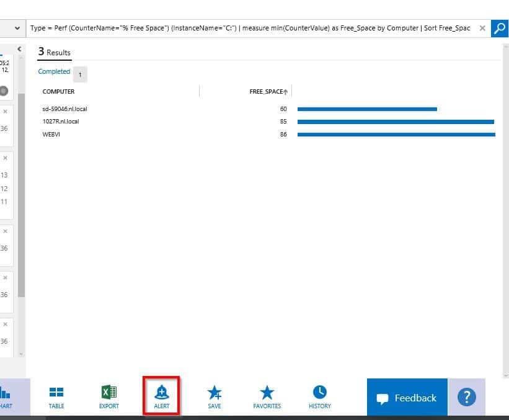The height and width of the screenshot is (420, 509).
Task: Click the Feedback button
Action: coord(407,398)
